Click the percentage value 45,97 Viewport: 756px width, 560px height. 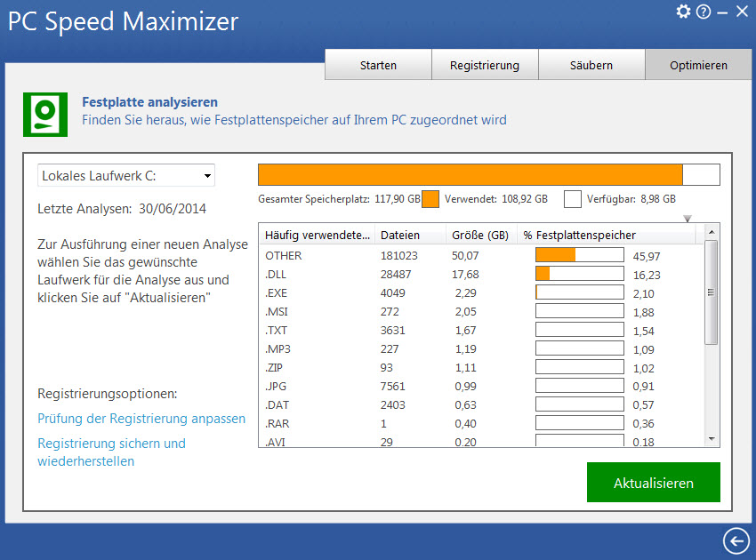[x=647, y=256]
